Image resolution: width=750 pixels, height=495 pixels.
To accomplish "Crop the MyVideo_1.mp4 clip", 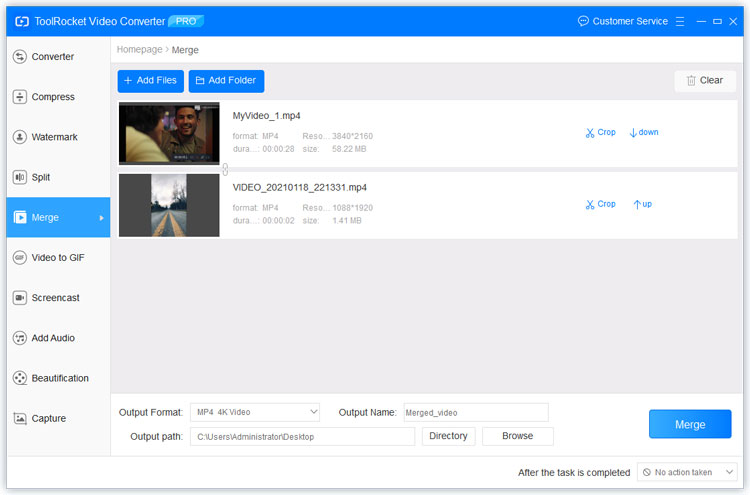I will coord(600,132).
